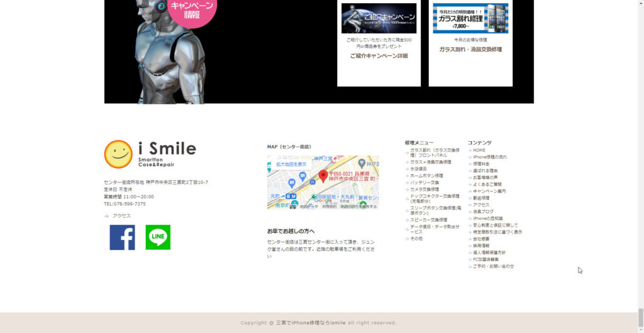Open 特定商取引法に基づく表示 link
The image size is (644, 333).
click(497, 232)
